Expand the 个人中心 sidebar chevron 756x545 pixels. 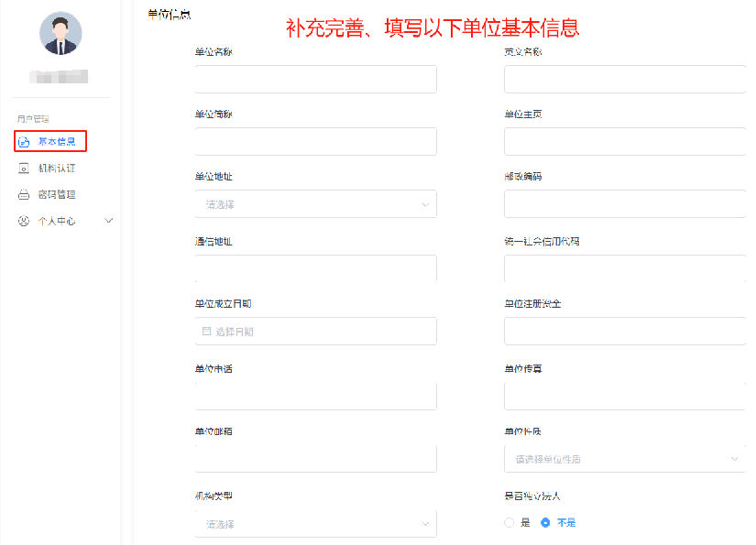pyautogui.click(x=108, y=221)
